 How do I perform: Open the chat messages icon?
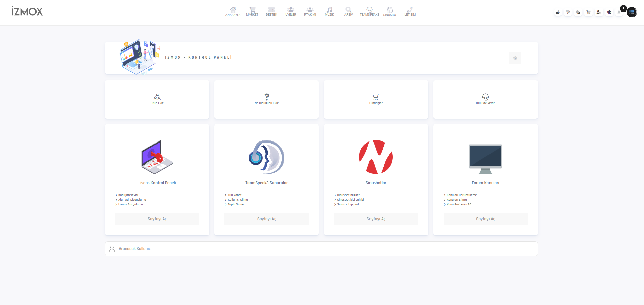[x=578, y=12]
